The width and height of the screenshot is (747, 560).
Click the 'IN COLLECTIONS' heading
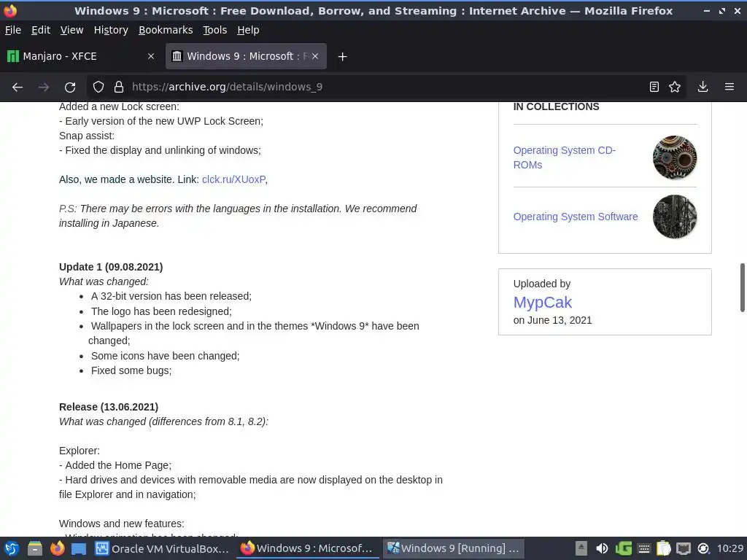(556, 106)
